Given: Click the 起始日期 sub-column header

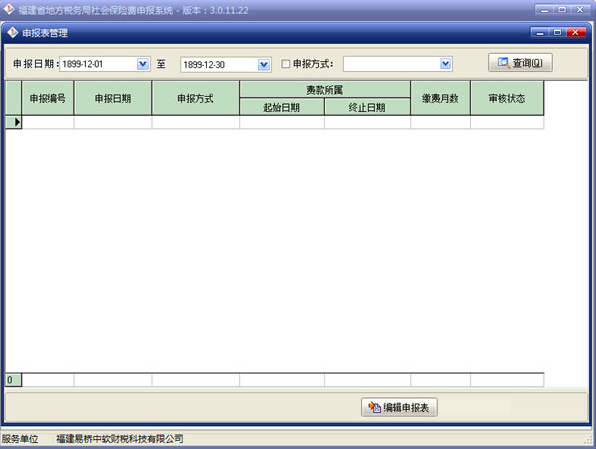Looking at the screenshot, I should 282,107.
